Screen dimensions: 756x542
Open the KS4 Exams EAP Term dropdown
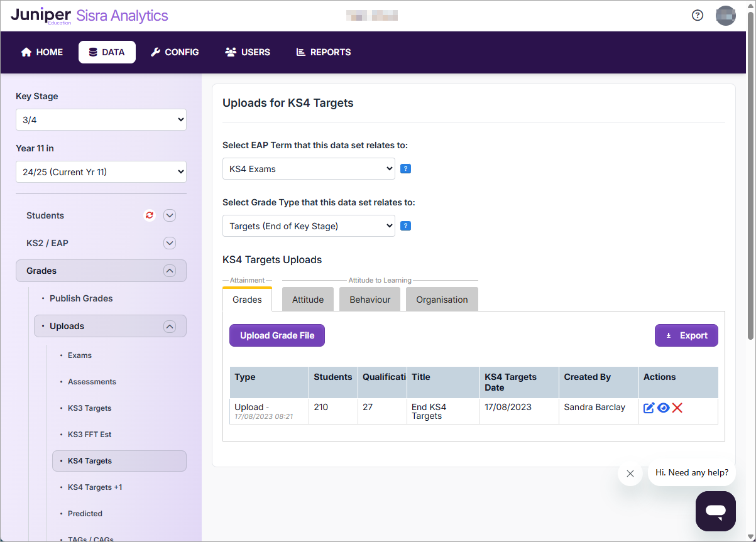point(309,169)
